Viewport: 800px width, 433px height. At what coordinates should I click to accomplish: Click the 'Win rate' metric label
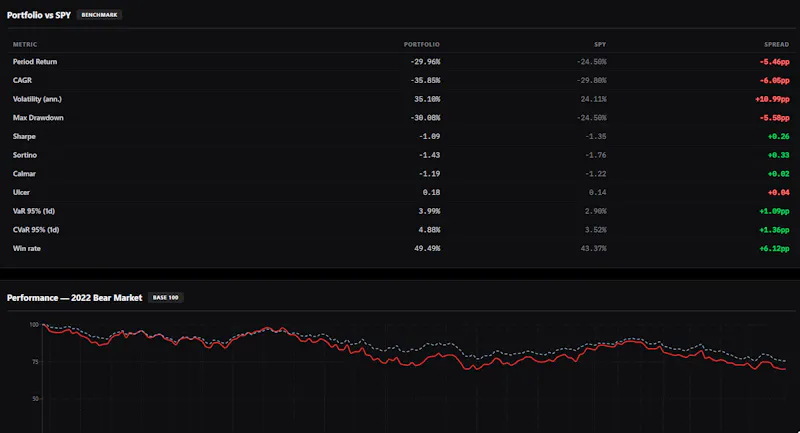[27, 248]
